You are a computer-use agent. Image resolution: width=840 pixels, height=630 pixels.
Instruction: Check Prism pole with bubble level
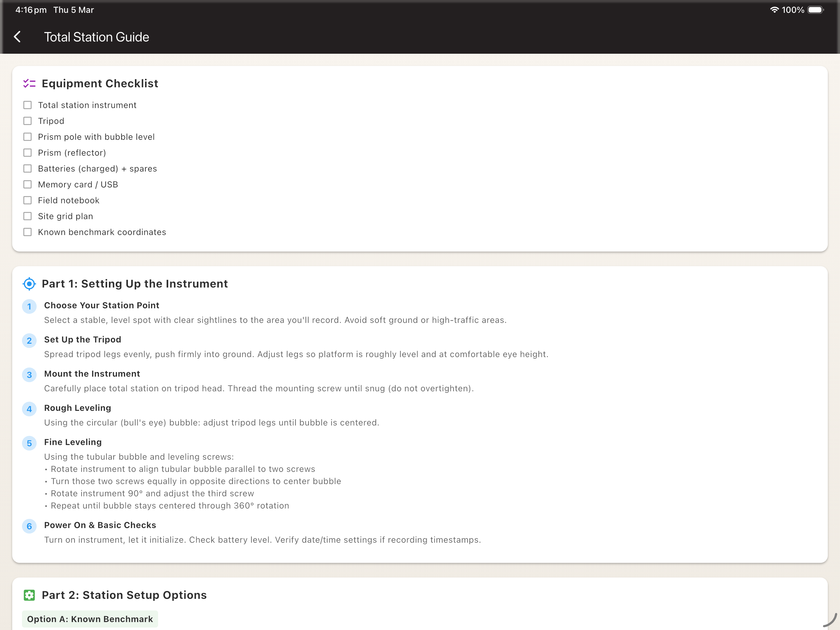pos(27,137)
